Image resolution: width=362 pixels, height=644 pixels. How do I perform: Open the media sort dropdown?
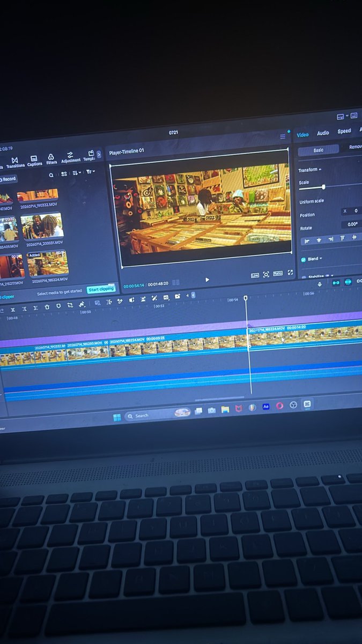[76, 173]
